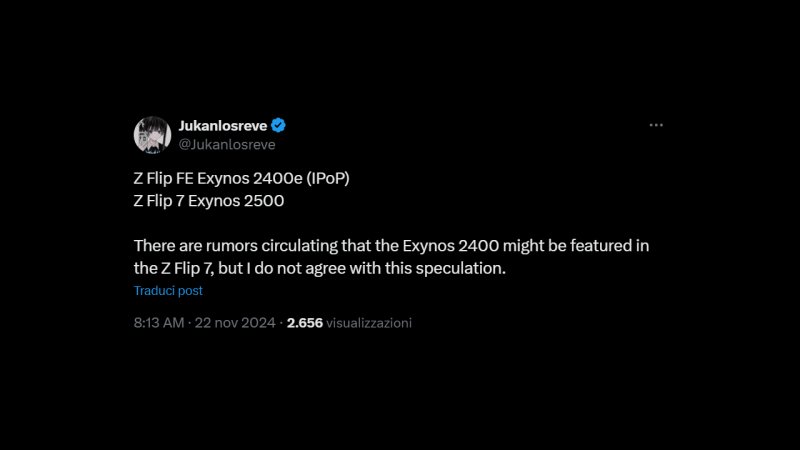This screenshot has height=450, width=800.
Task: Click the 2.656 view count number
Action: tap(304, 323)
